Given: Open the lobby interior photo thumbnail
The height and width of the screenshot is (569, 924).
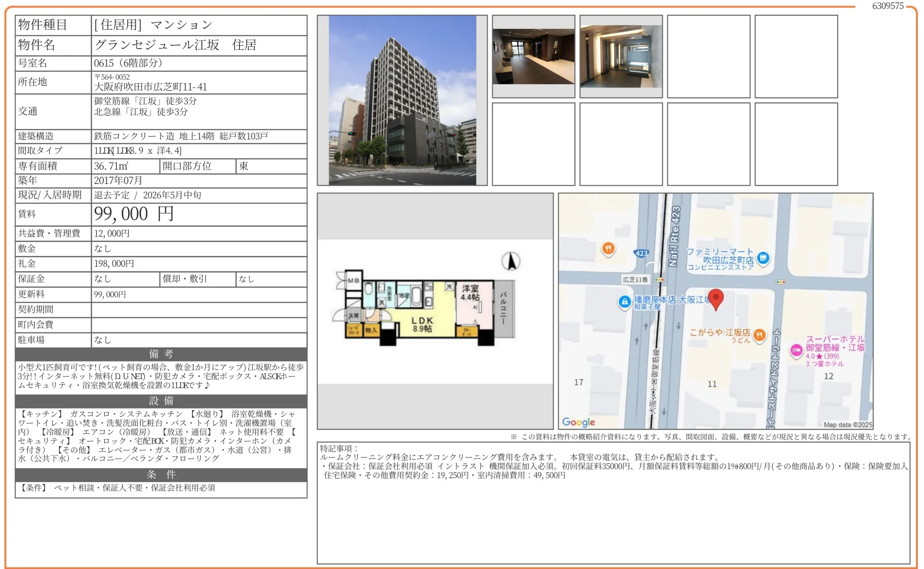Looking at the screenshot, I should [x=533, y=57].
